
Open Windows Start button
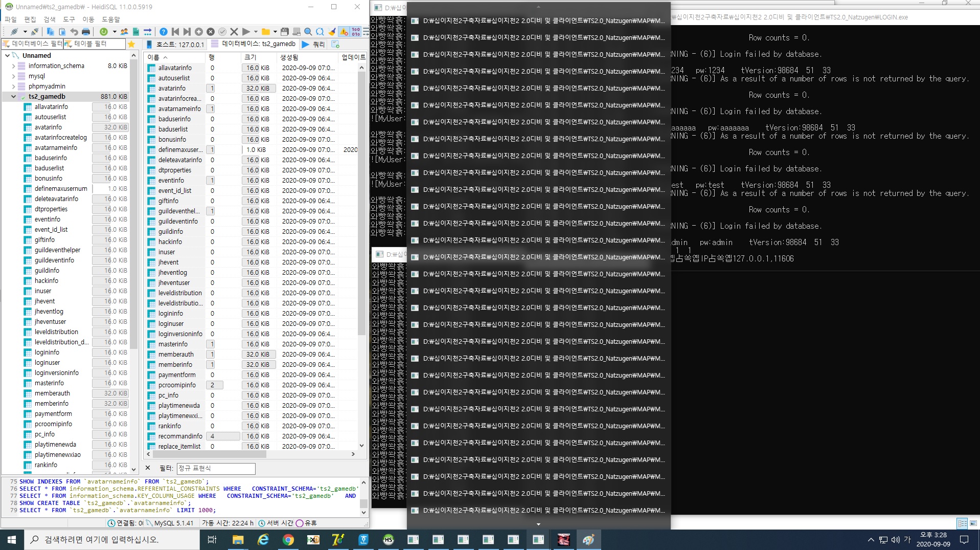point(12,540)
